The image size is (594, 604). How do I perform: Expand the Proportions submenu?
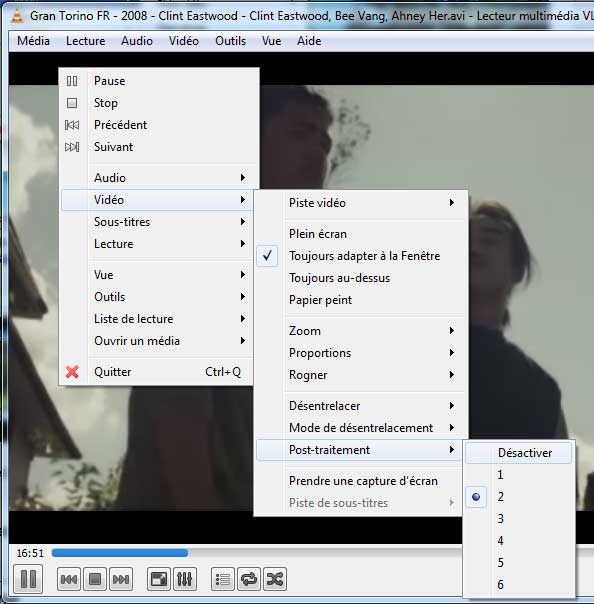[361, 353]
